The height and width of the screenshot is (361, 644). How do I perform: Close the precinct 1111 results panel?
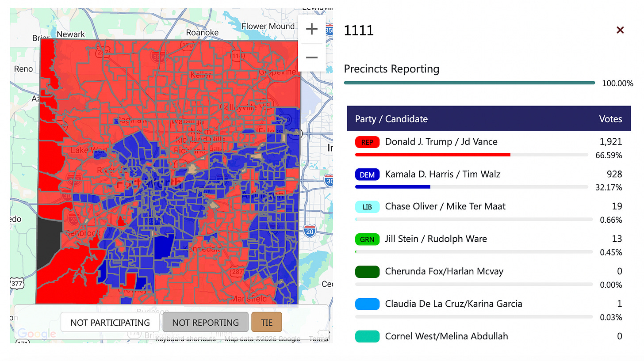pos(620,30)
